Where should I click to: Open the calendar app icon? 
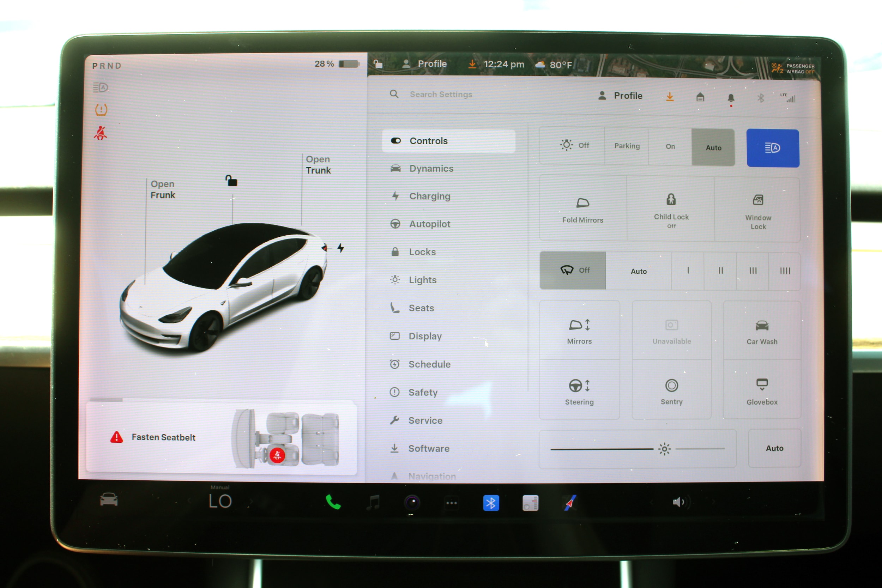click(x=530, y=503)
